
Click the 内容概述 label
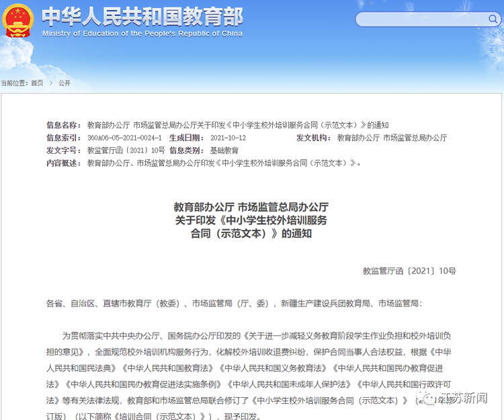(63, 163)
